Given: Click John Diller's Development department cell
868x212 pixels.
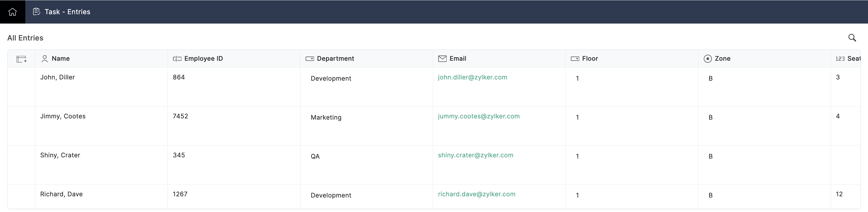Looking at the screenshot, I should 331,79.
